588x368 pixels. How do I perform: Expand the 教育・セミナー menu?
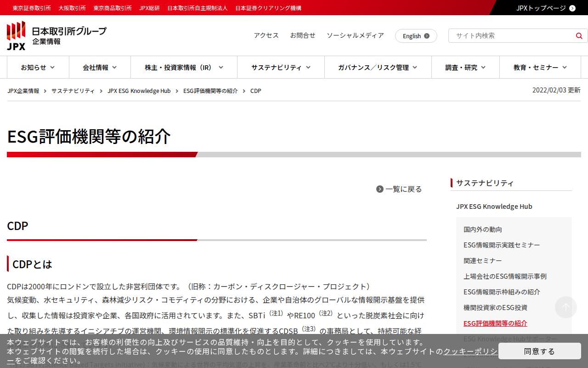tap(540, 67)
